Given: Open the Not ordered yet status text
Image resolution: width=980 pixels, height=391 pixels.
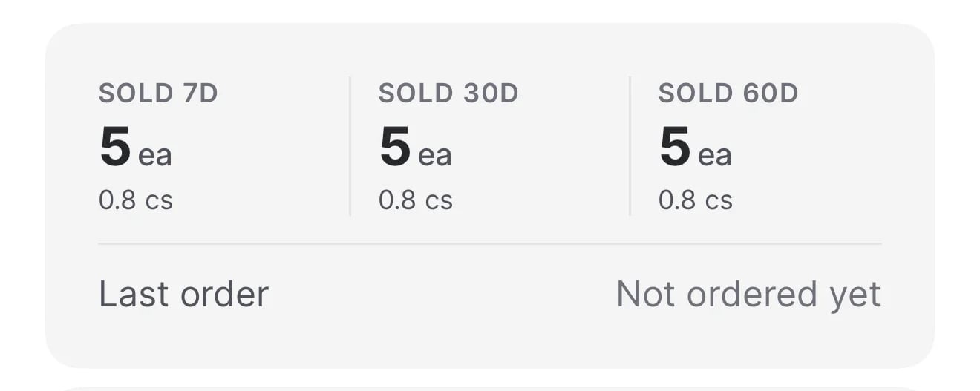Looking at the screenshot, I should click(x=748, y=295).
